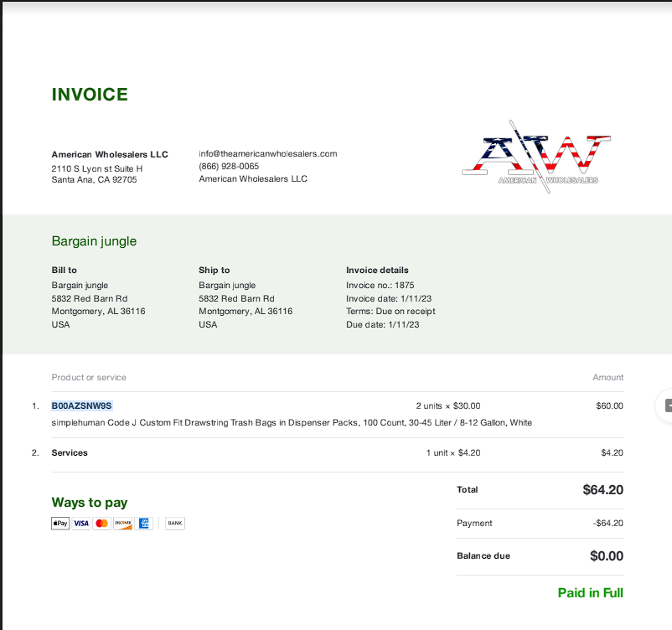Click the Invoice no.: 1875 text
This screenshot has height=630, width=672.
click(x=380, y=286)
